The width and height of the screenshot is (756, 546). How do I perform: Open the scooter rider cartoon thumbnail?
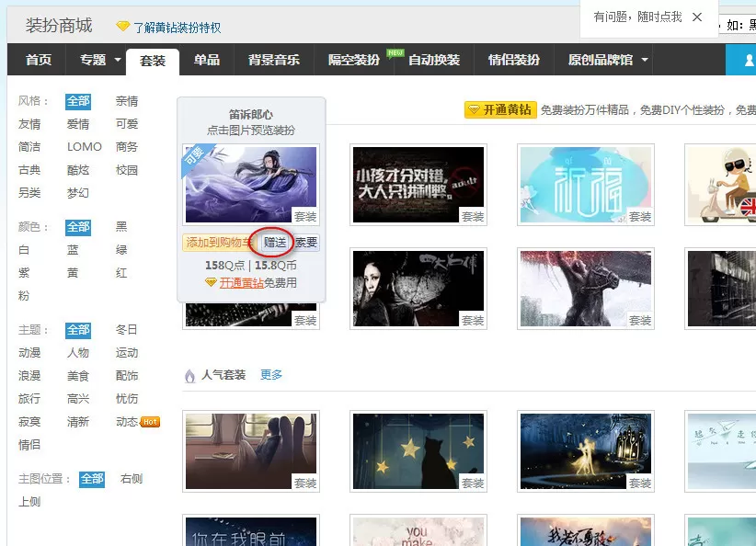coord(720,185)
